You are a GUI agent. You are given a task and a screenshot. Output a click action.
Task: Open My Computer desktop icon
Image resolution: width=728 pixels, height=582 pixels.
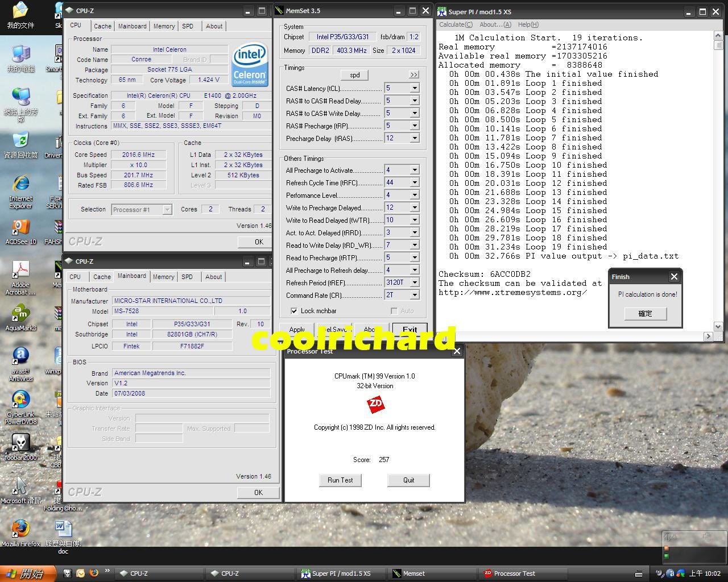coord(20,59)
